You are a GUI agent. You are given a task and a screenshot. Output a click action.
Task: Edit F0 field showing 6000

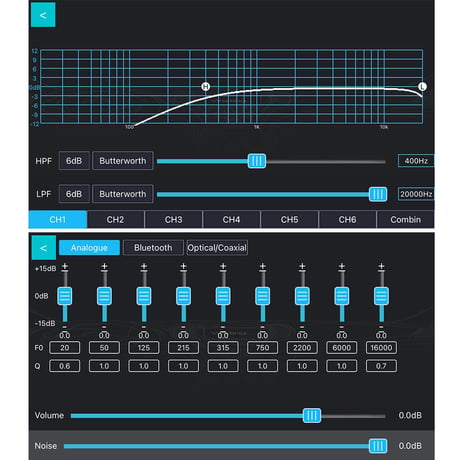(342, 348)
